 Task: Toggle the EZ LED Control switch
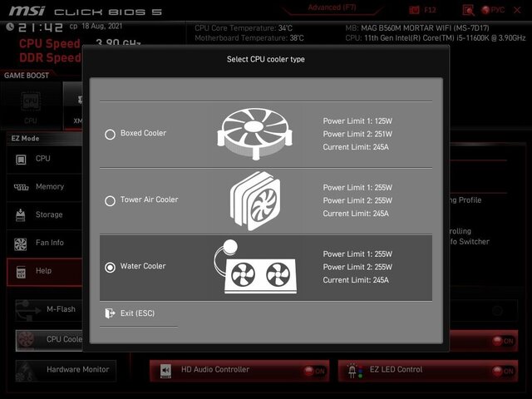tap(502, 371)
